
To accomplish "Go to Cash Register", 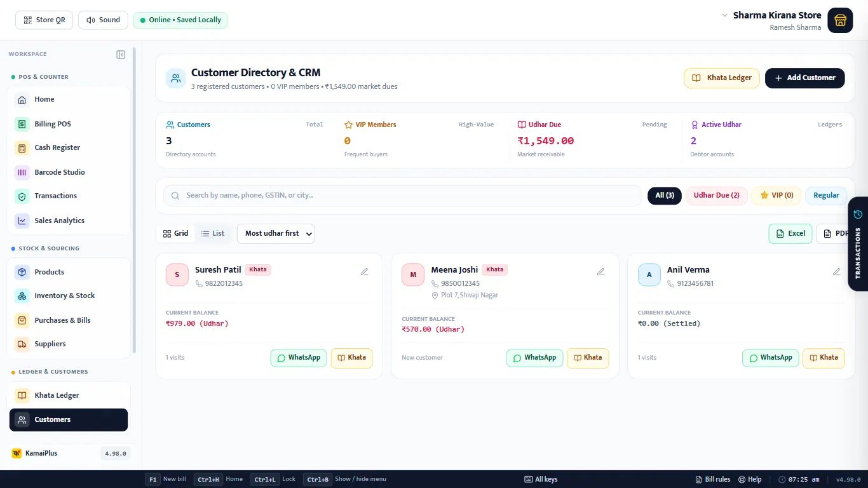I will click(69, 148).
